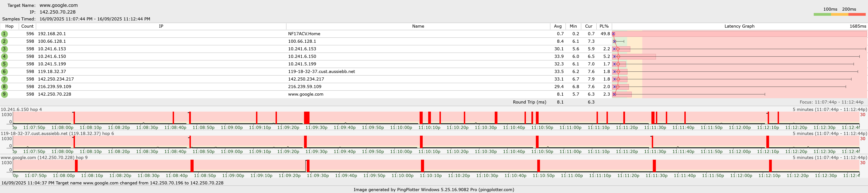Click the Min column header

(x=573, y=26)
